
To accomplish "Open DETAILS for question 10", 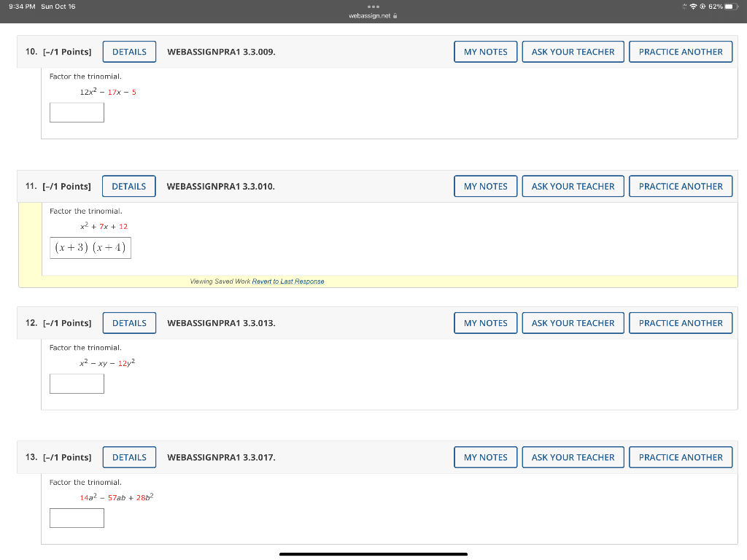I will pos(129,51).
